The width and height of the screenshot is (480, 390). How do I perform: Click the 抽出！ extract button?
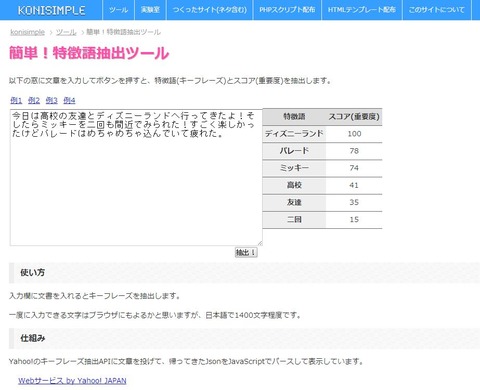(246, 252)
